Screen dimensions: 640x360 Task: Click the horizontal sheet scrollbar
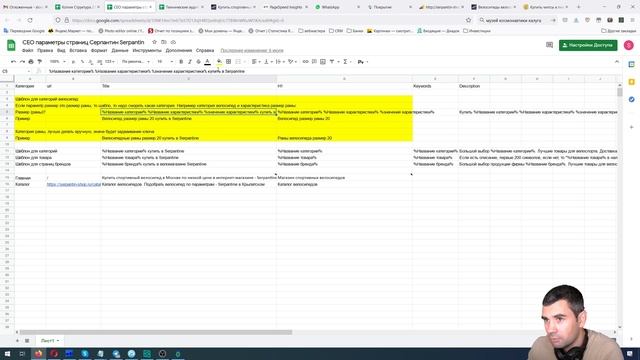156,332
